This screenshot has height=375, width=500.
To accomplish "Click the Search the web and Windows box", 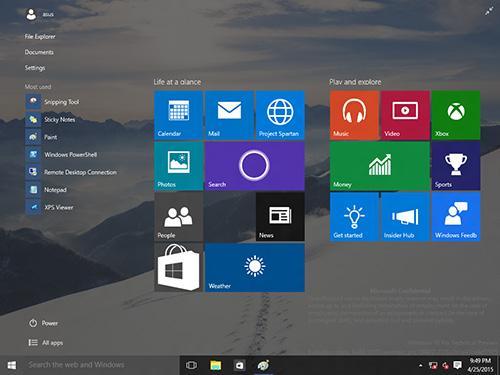I will tap(102, 365).
